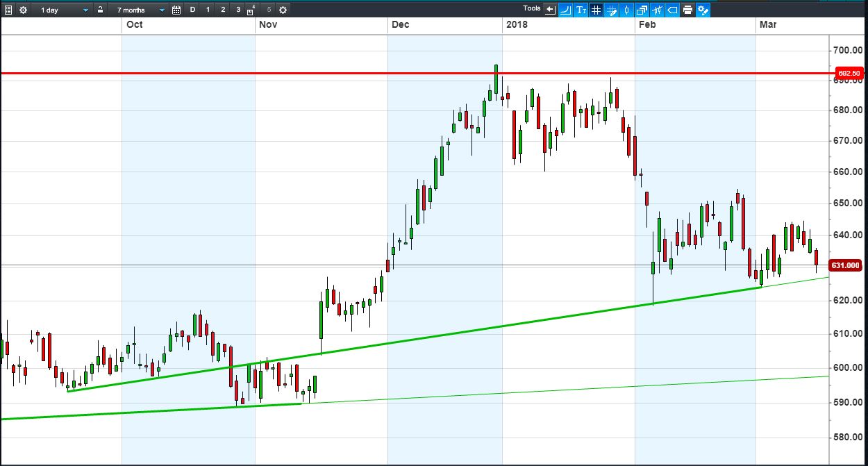Click the 2018 label on time axis
868x466 pixels.
coord(517,25)
